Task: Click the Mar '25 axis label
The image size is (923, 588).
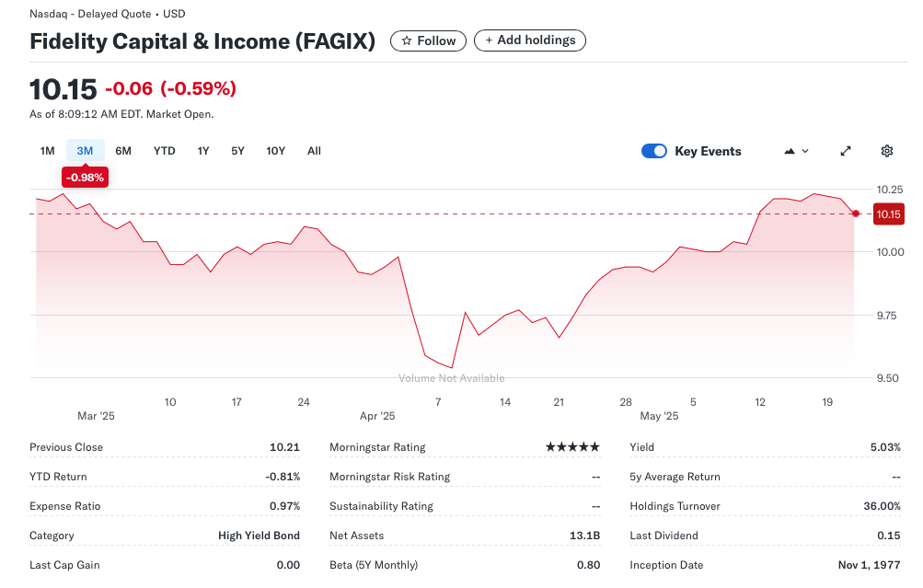Action: click(96, 416)
